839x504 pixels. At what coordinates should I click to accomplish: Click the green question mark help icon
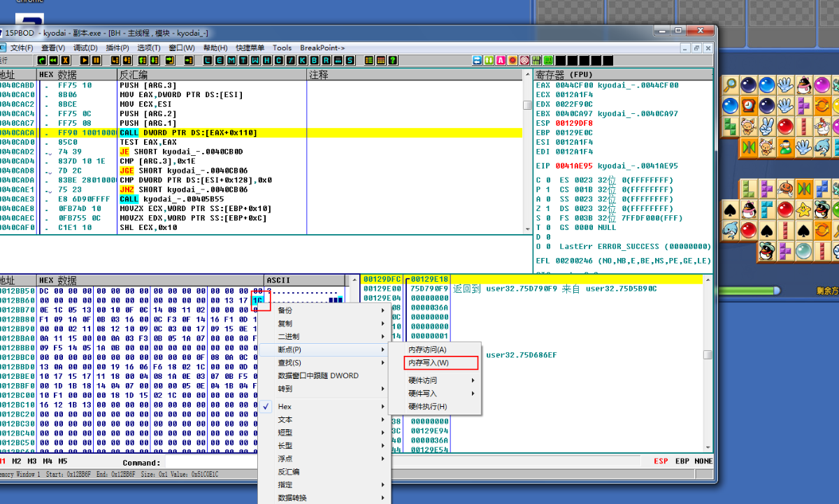click(x=393, y=60)
